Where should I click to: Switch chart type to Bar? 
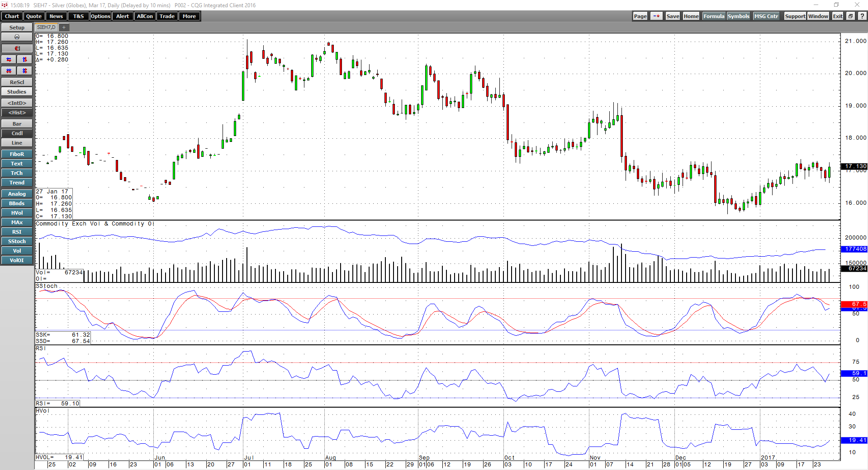click(x=17, y=124)
